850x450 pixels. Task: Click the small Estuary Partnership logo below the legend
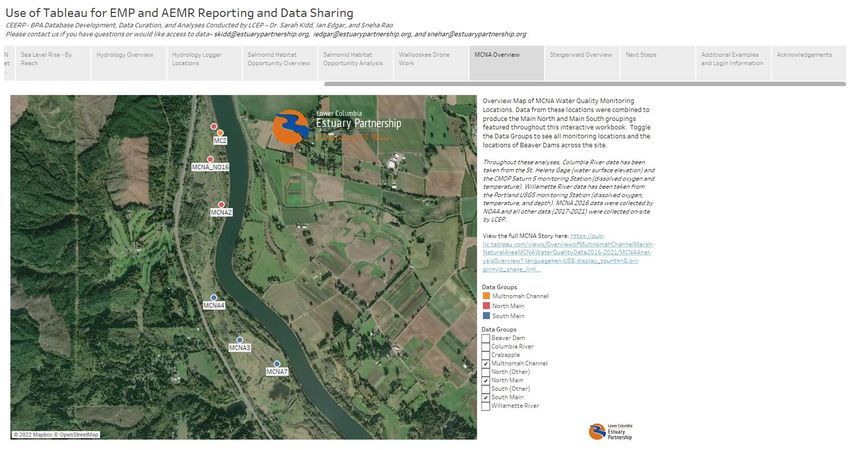tap(610, 432)
